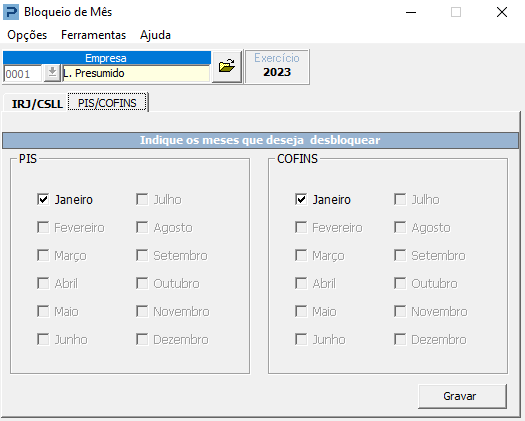The image size is (525, 421).
Task: Minimize the Bloqueio de Mês window
Action: coord(411,13)
